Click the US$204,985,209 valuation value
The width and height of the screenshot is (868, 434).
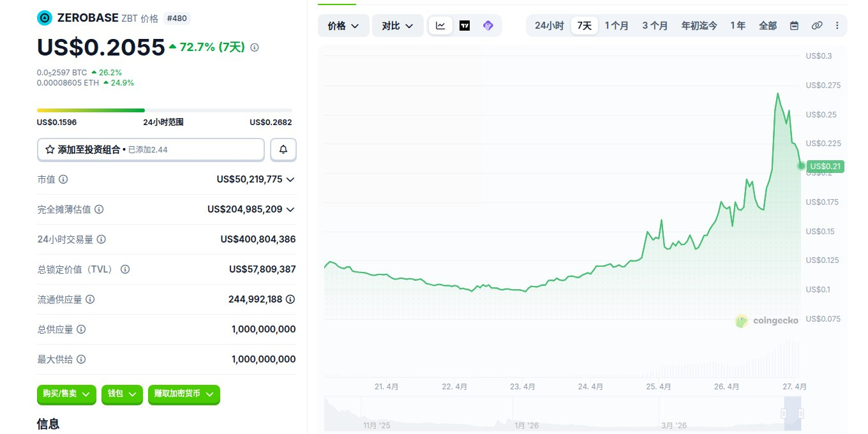(x=245, y=209)
